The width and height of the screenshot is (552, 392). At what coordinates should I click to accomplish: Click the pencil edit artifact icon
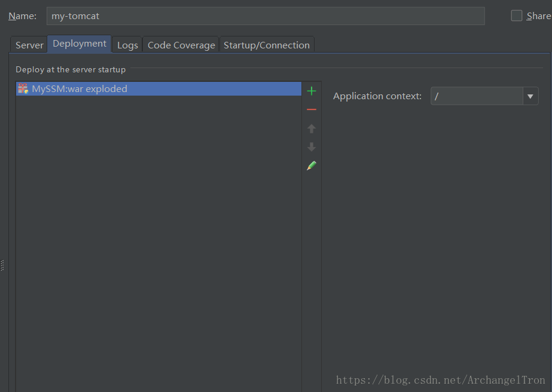click(311, 166)
